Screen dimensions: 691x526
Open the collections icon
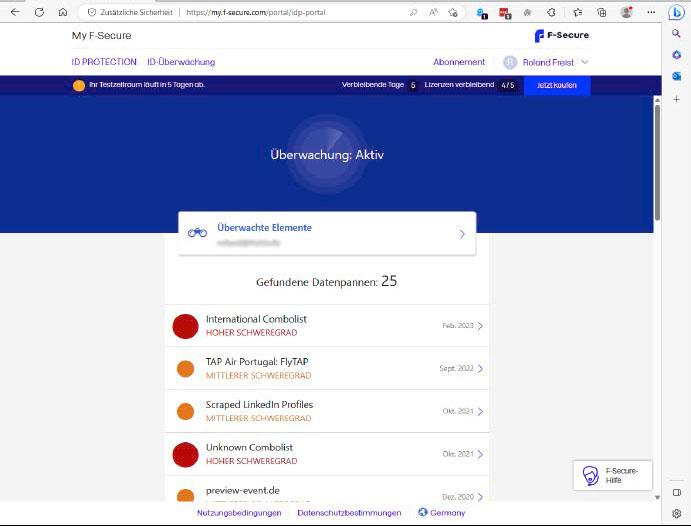pos(602,12)
